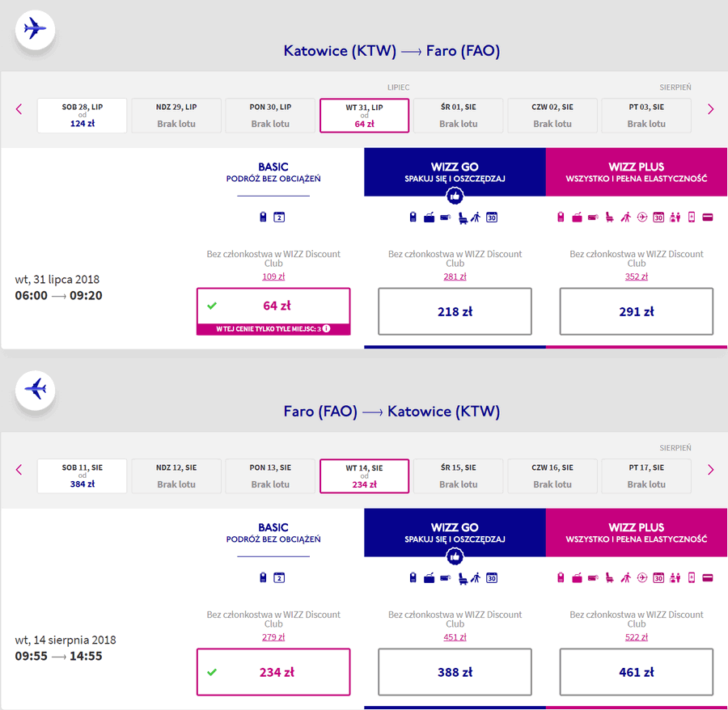Click outbound WIZZ PLUS credit card icon
The width and height of the screenshot is (728, 710).
tap(708, 217)
